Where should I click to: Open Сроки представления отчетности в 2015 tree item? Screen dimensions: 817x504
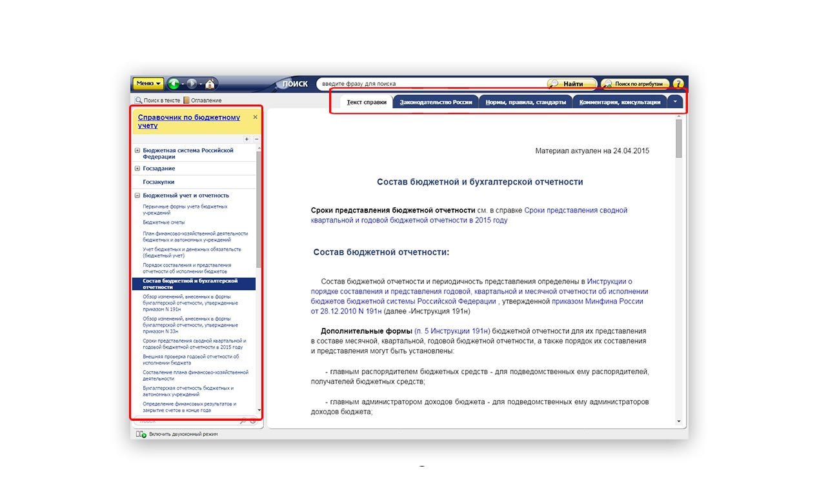[194, 344]
